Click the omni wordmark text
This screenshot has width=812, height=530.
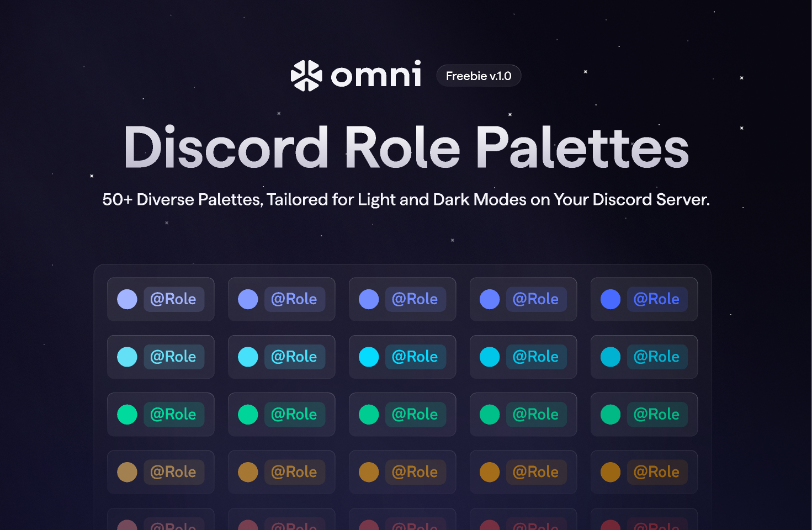pos(376,74)
